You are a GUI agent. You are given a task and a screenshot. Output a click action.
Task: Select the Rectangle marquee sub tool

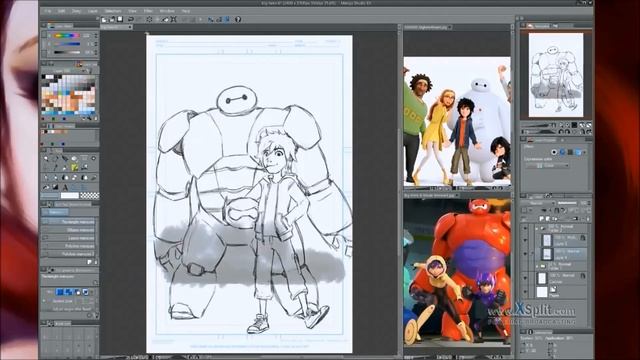tap(69, 222)
